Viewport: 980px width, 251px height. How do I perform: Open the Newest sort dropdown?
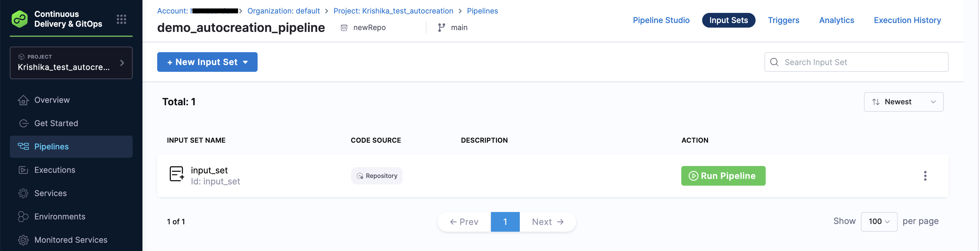coord(903,102)
